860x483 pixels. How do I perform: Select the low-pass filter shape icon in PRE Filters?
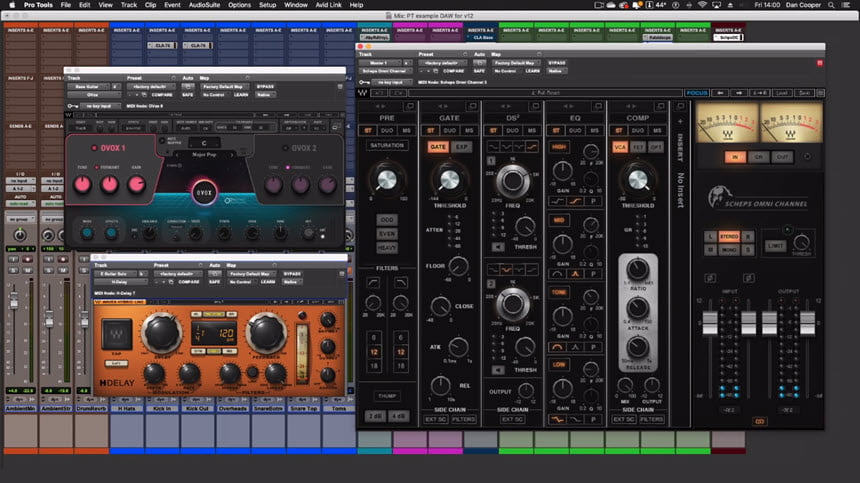[x=401, y=282]
